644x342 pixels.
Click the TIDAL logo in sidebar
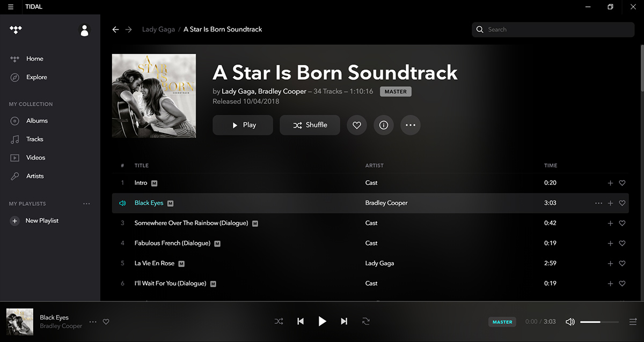[x=15, y=29]
